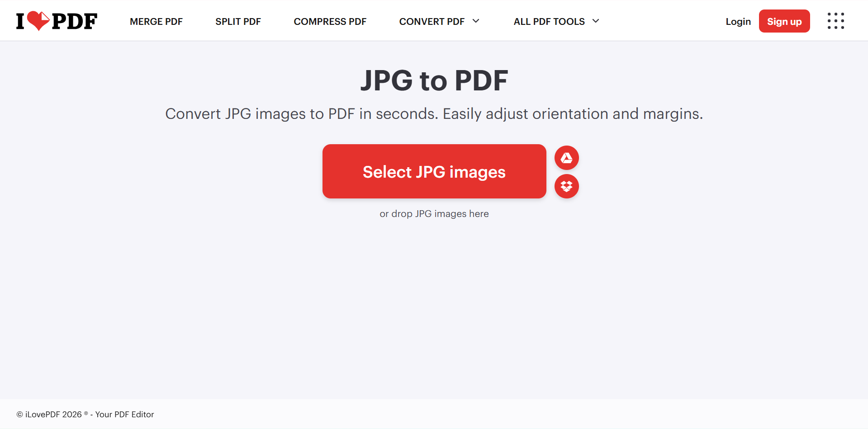This screenshot has height=429, width=868.
Task: Expand the ALL PDF TOOLS chevron arrow
Action: (x=596, y=21)
